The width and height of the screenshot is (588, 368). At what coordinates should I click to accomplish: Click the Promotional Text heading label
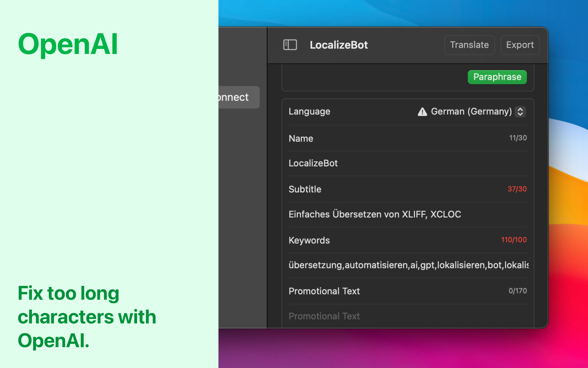tap(324, 291)
